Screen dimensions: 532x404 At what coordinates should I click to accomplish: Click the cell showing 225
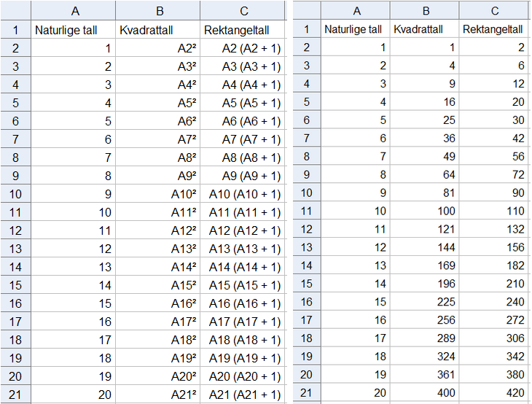click(x=425, y=303)
